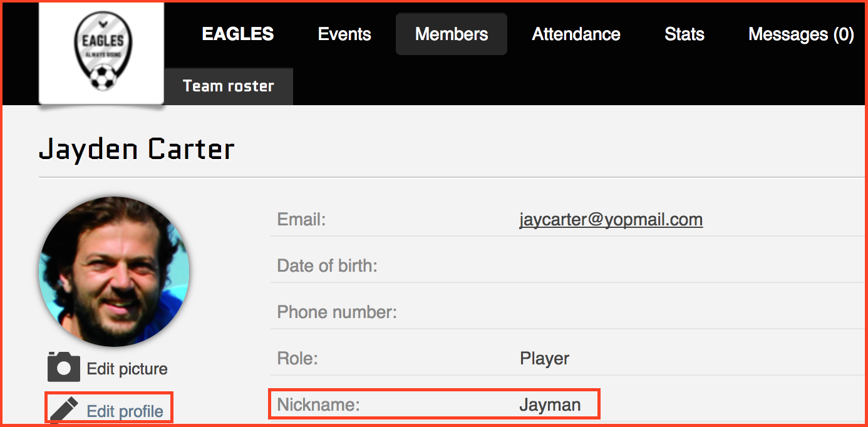Click the Eagles team logo
This screenshot has height=427, width=868.
pyautogui.click(x=102, y=53)
